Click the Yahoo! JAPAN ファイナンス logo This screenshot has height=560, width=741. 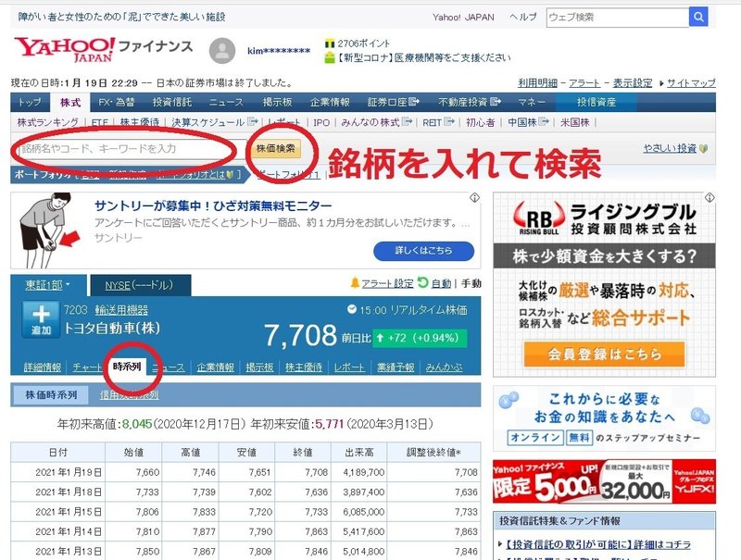(103, 49)
